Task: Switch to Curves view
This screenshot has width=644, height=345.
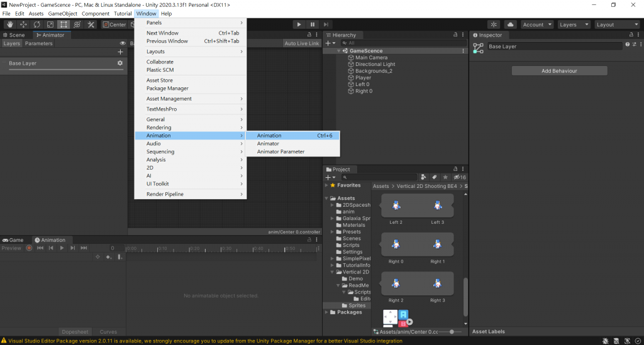Action: tap(108, 332)
